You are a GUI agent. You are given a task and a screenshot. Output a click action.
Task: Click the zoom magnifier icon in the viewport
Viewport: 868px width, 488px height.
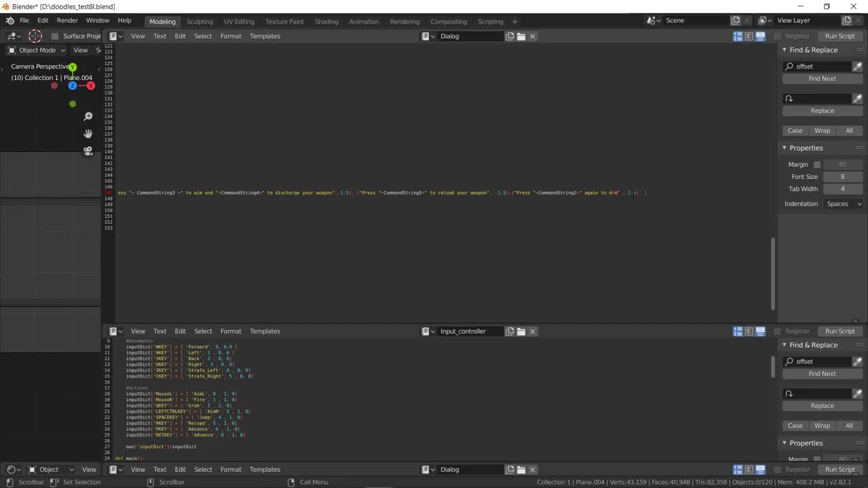88,117
